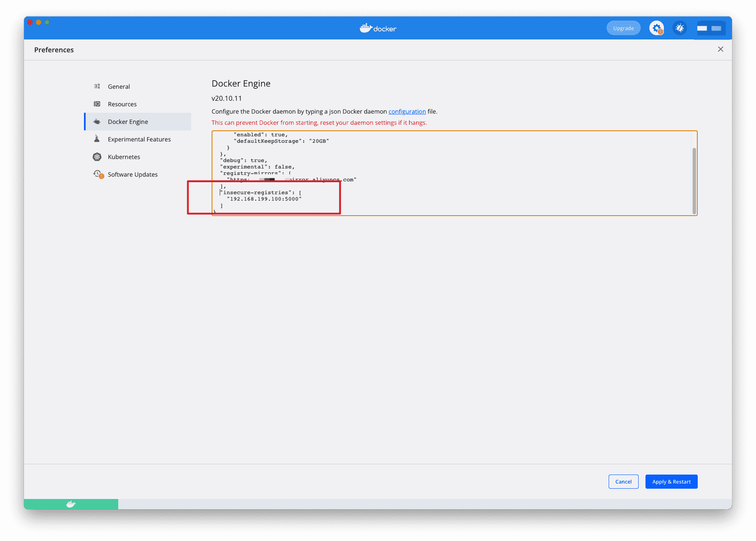This screenshot has width=756, height=541.
Task: Click the Docker logo in the header
Action: [x=378, y=28]
